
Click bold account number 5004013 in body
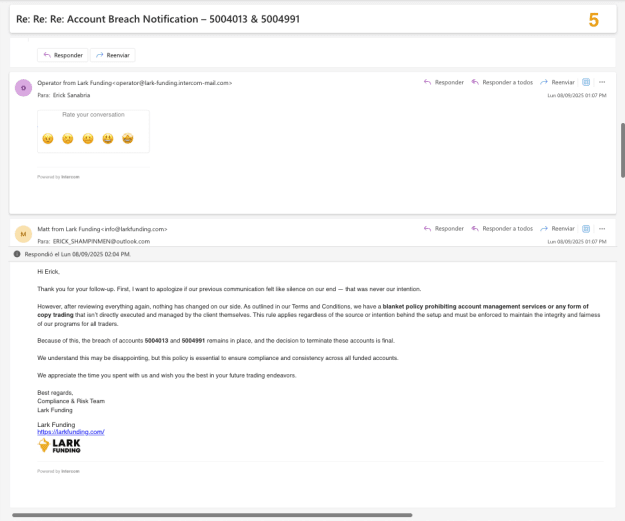click(x=156, y=341)
